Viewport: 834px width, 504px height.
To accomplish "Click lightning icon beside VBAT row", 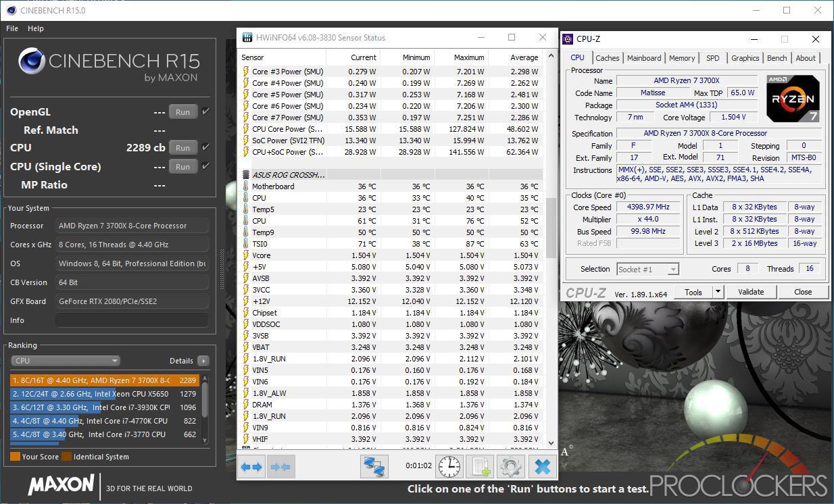I will [x=246, y=347].
